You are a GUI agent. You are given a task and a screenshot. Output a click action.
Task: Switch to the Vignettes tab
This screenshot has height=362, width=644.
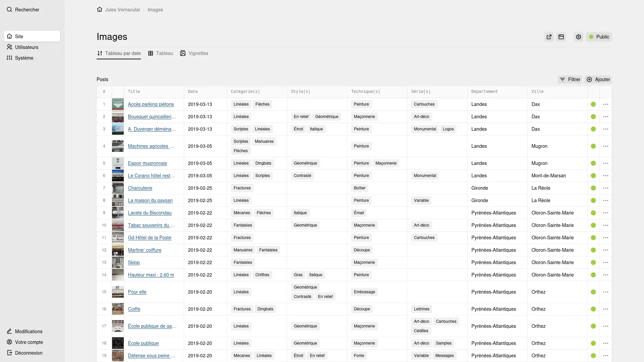(x=194, y=53)
